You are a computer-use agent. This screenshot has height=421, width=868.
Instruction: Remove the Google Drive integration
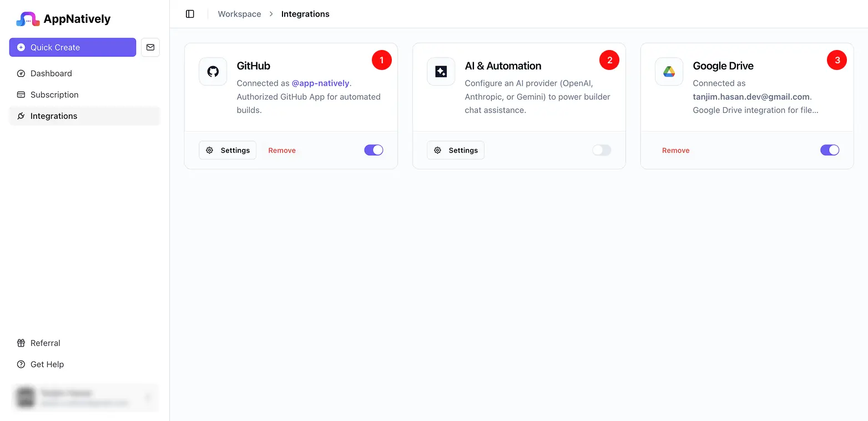coord(676,151)
